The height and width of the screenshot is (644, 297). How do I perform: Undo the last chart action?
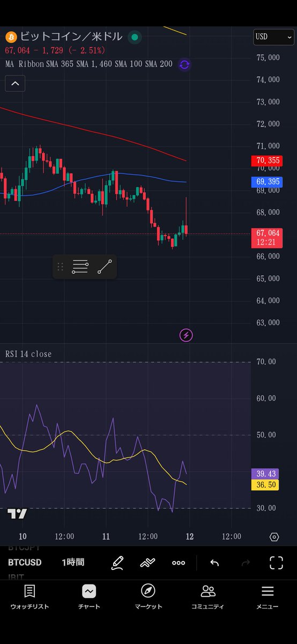point(214,562)
